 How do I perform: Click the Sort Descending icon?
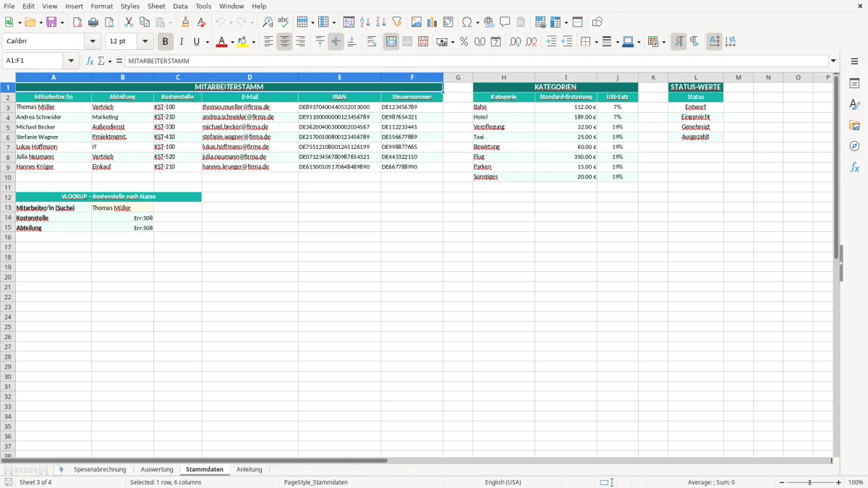381,22
